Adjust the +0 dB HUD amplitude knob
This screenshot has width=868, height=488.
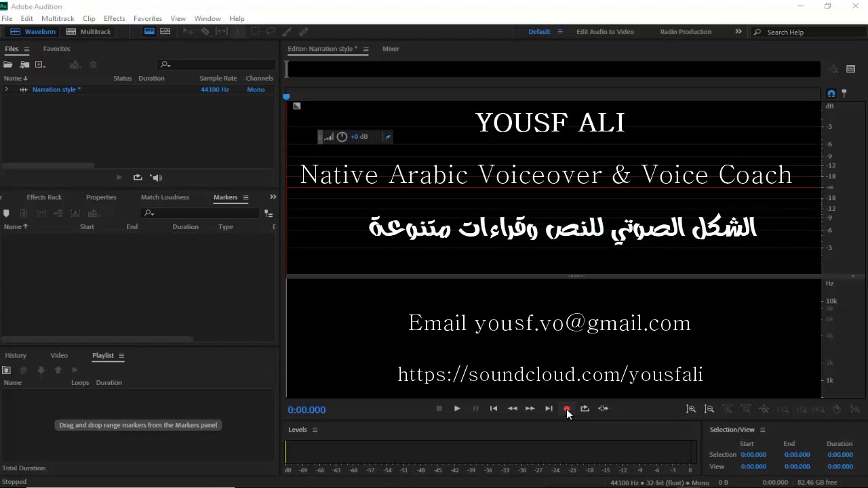tap(342, 137)
